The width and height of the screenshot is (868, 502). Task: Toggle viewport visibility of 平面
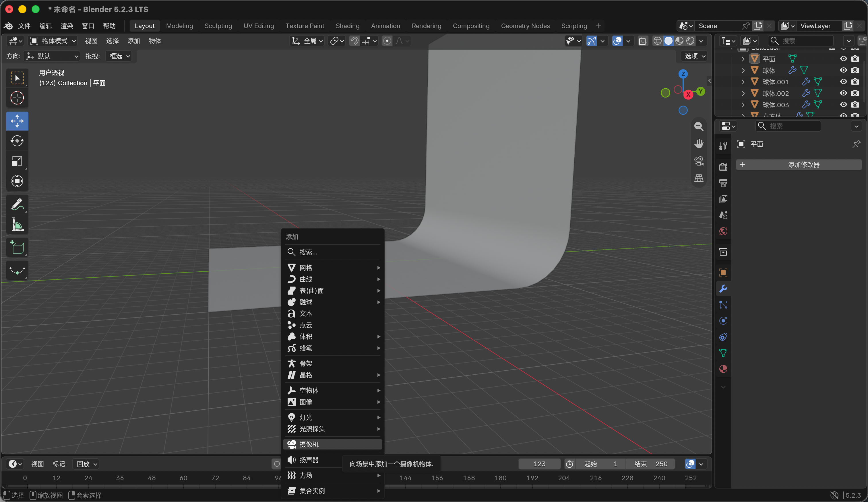tap(843, 59)
